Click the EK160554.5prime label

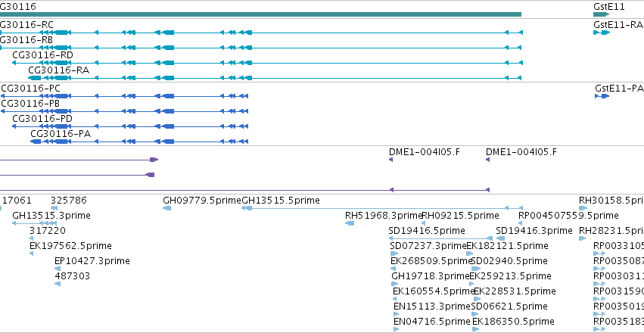click(434, 291)
